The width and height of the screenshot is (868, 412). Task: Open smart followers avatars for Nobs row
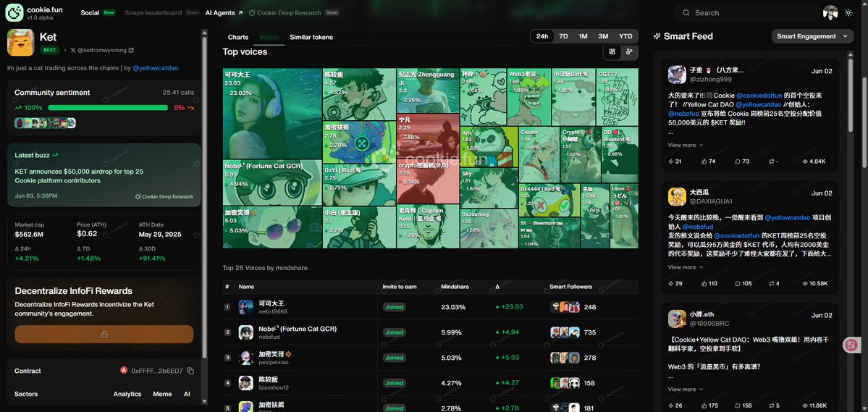point(565,332)
